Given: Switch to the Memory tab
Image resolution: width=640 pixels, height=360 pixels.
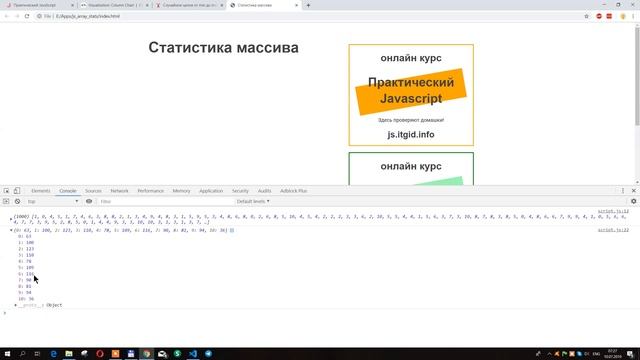Looking at the screenshot, I should [x=181, y=191].
